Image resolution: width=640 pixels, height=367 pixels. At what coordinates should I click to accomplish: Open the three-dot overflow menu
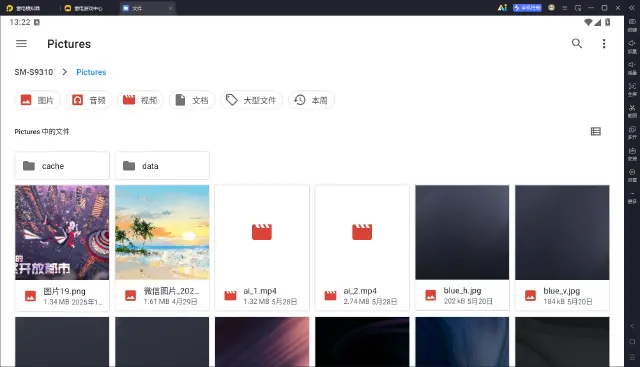604,44
